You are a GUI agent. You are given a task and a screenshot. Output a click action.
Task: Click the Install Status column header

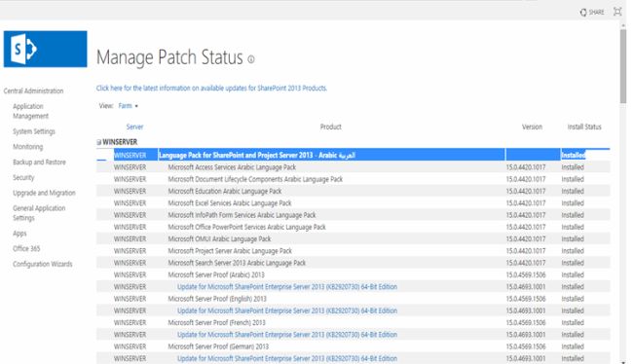tap(584, 127)
